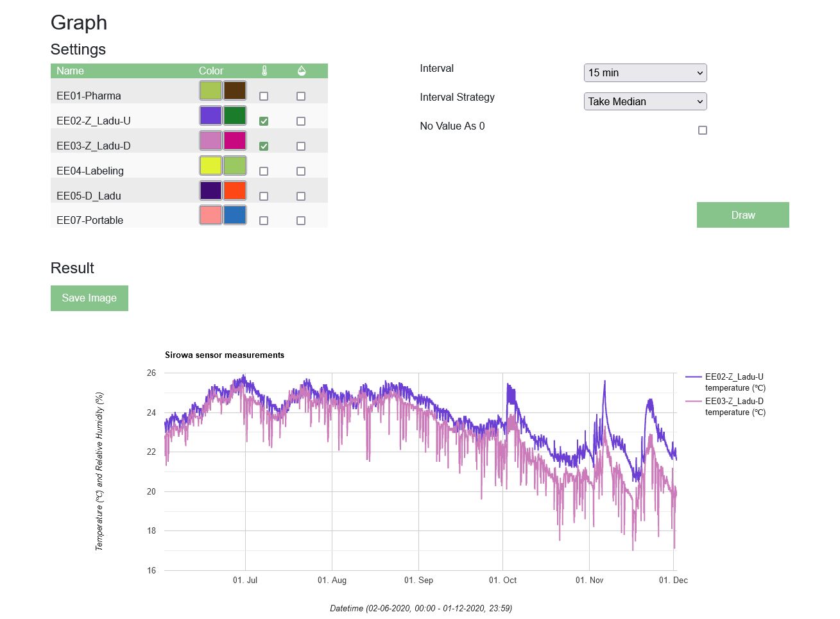The height and width of the screenshot is (619, 840).
Task: Open dark purple color swatch for EE05-D_Ladu
Action: [210, 191]
